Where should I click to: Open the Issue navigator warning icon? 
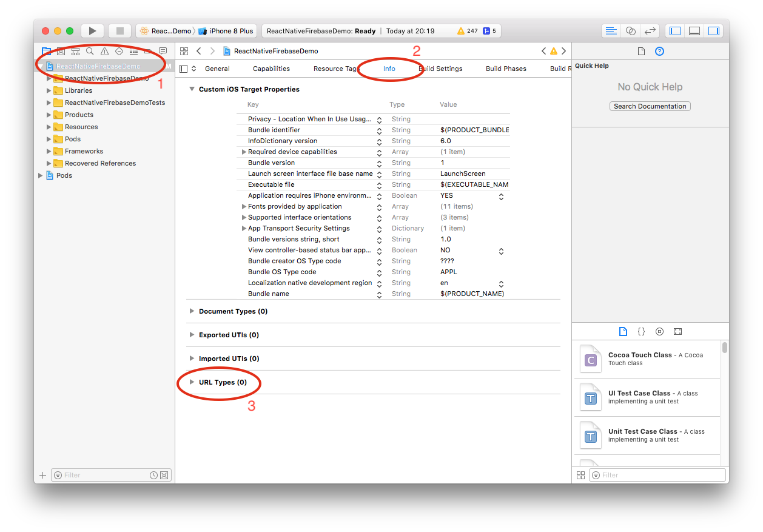coord(104,52)
